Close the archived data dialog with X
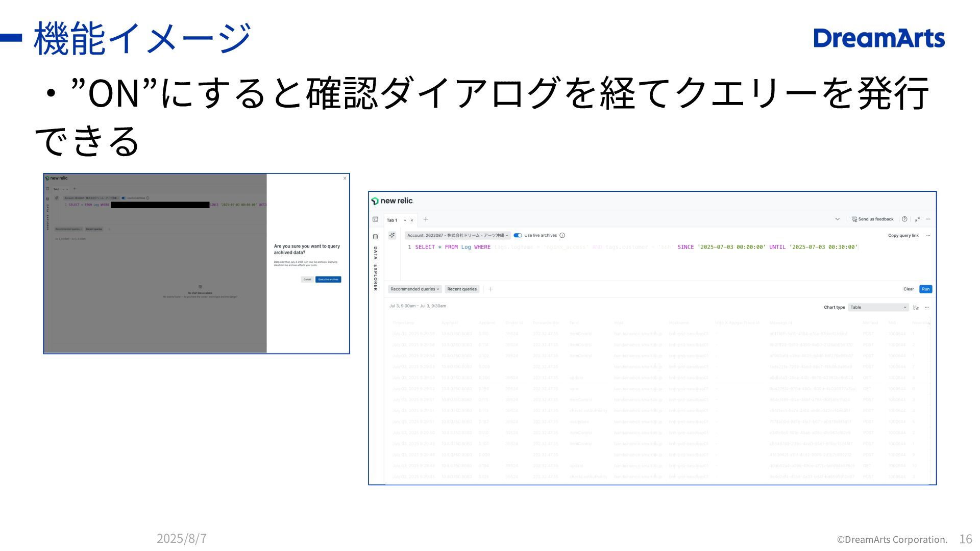This screenshot has height=551, width=980. [345, 179]
